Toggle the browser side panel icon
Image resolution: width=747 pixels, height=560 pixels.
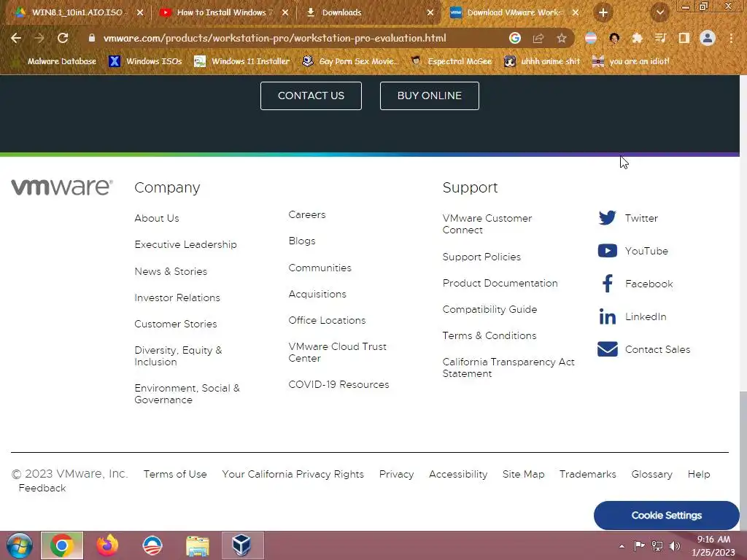684,38
